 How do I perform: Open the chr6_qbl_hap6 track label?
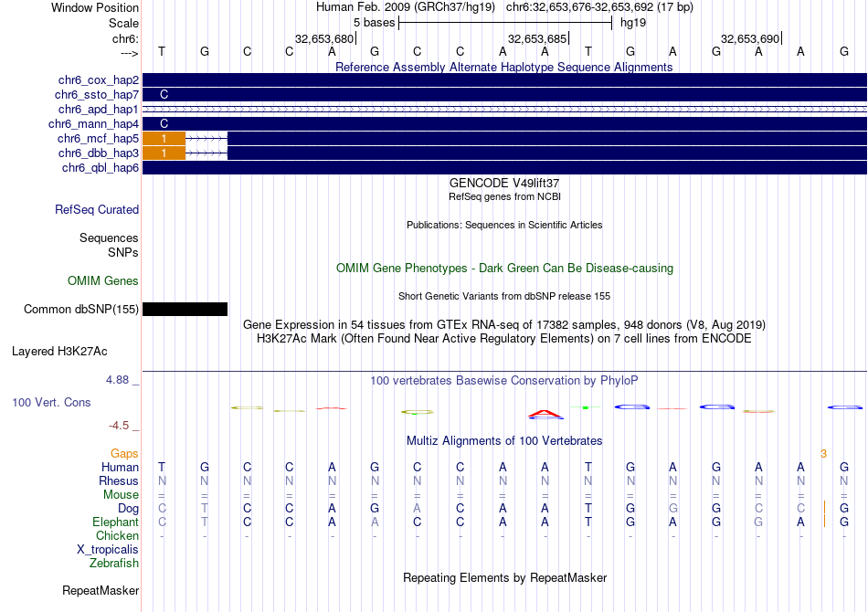[101, 168]
